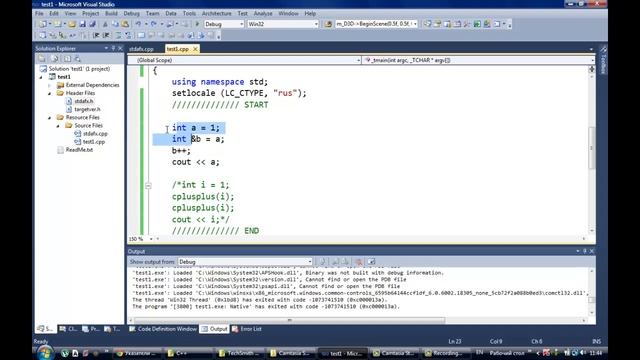Uncomment the selected lines icon

(128, 36)
